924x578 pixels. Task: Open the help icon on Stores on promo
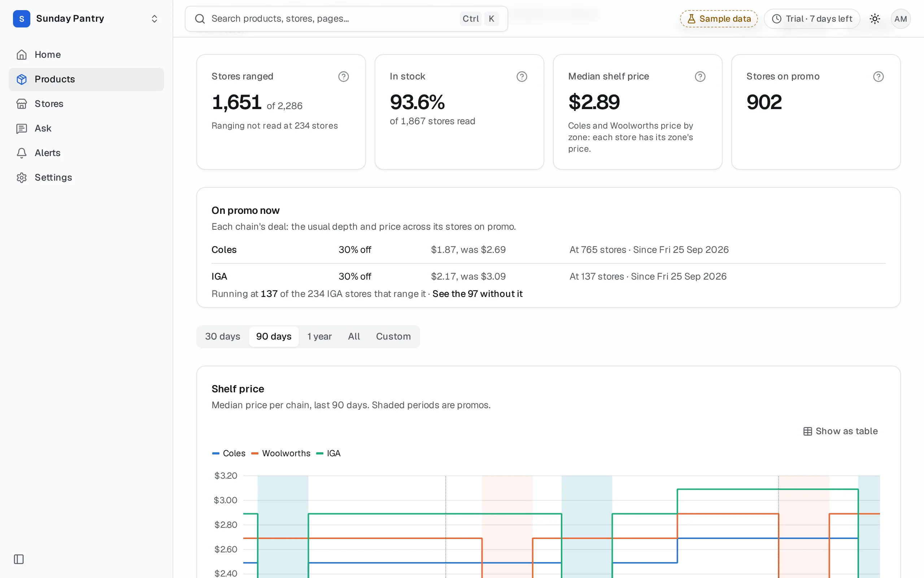coord(879,77)
